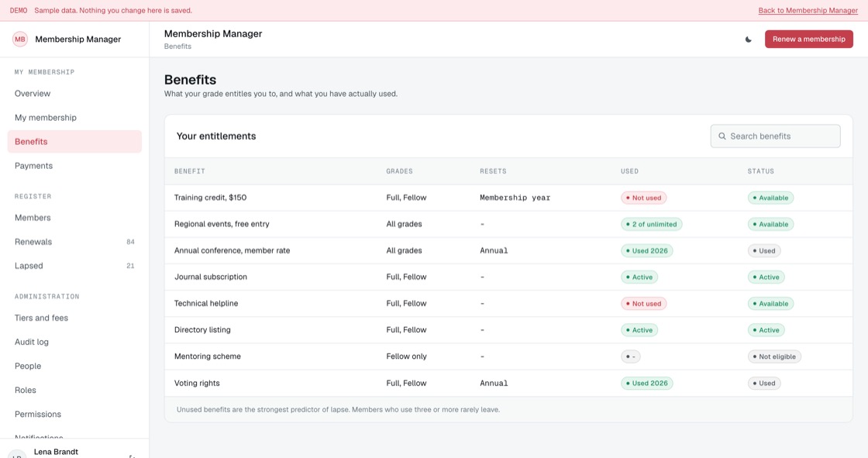Open Renewals with 84 pending
This screenshot has width=868, height=458.
(74, 242)
